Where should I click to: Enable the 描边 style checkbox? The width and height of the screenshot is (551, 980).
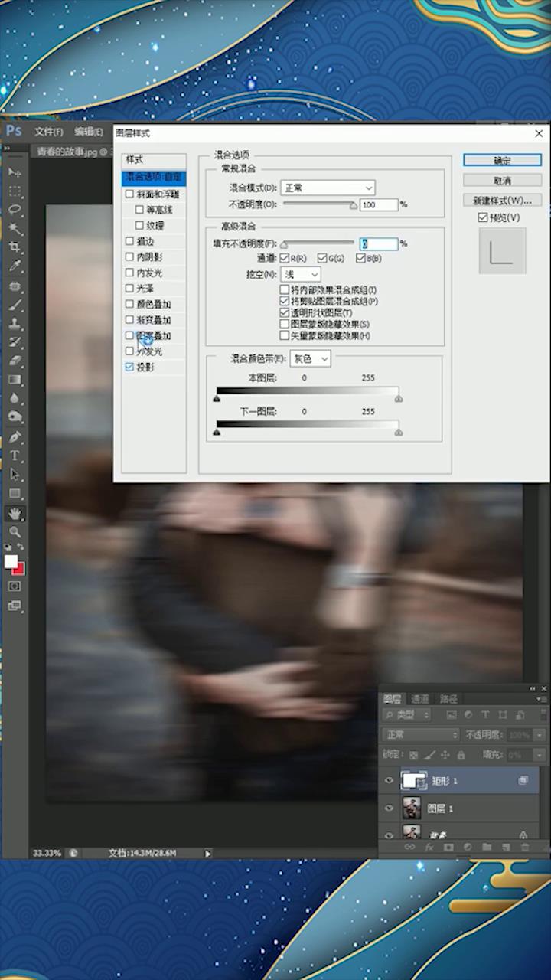[x=129, y=241]
